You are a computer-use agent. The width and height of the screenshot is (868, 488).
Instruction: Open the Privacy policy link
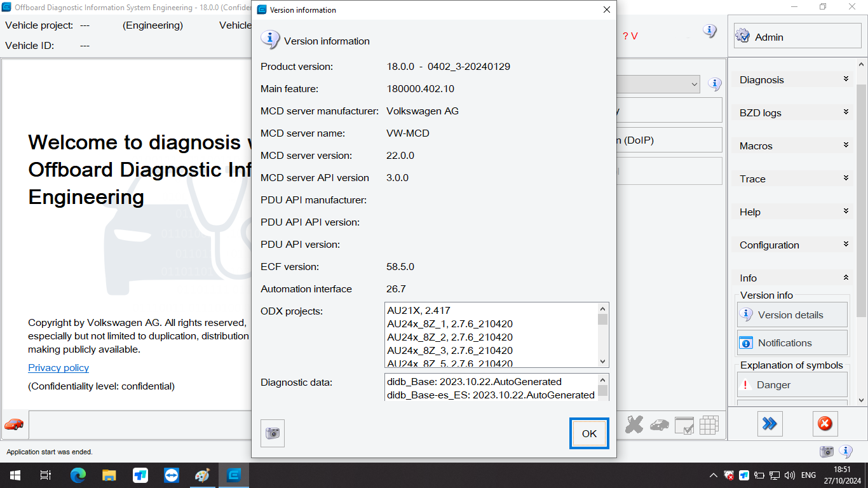pos(58,367)
